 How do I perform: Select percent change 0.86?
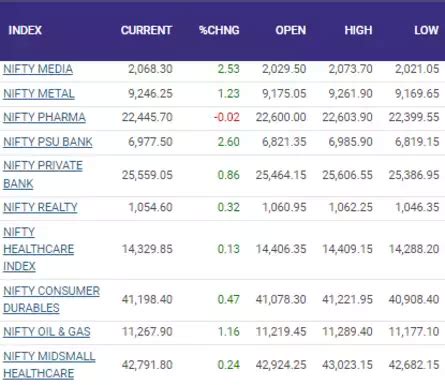[x=228, y=175]
